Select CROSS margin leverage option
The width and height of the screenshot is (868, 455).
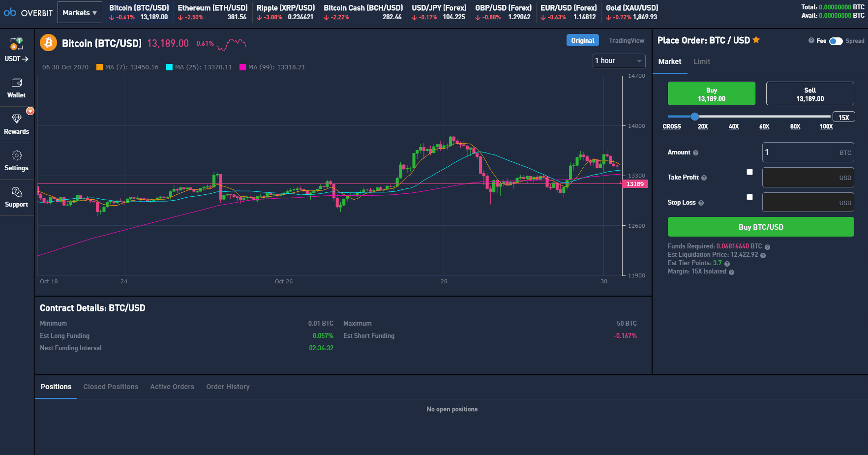pos(672,126)
